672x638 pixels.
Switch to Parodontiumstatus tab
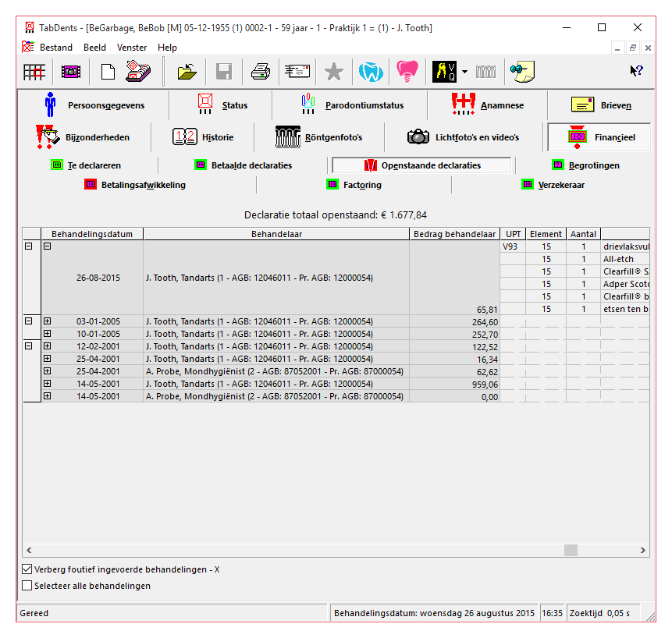(351, 105)
